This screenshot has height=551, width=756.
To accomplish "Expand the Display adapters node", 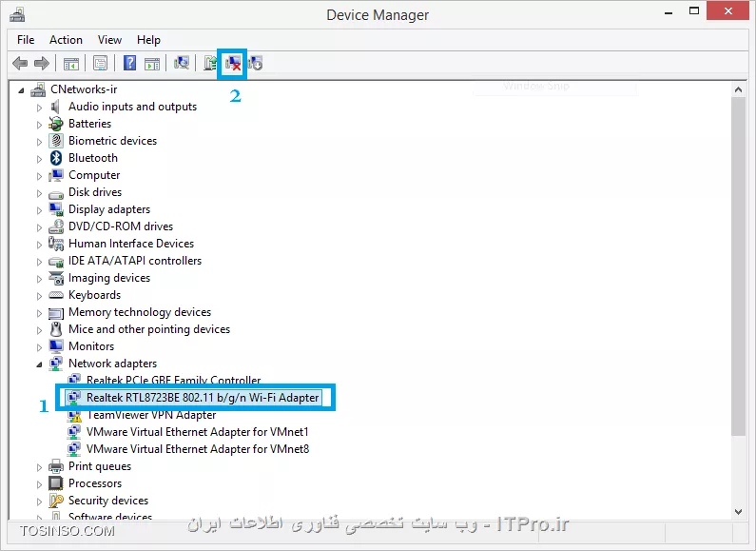I will tap(39, 210).
